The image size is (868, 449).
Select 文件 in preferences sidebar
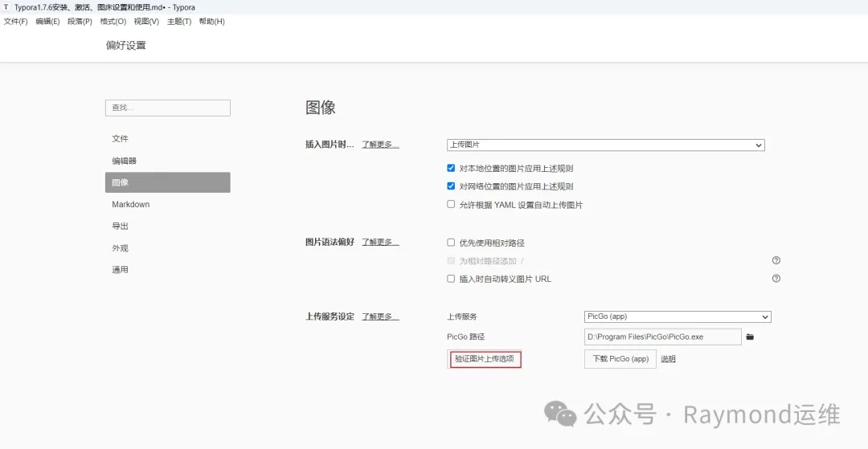coord(168,139)
